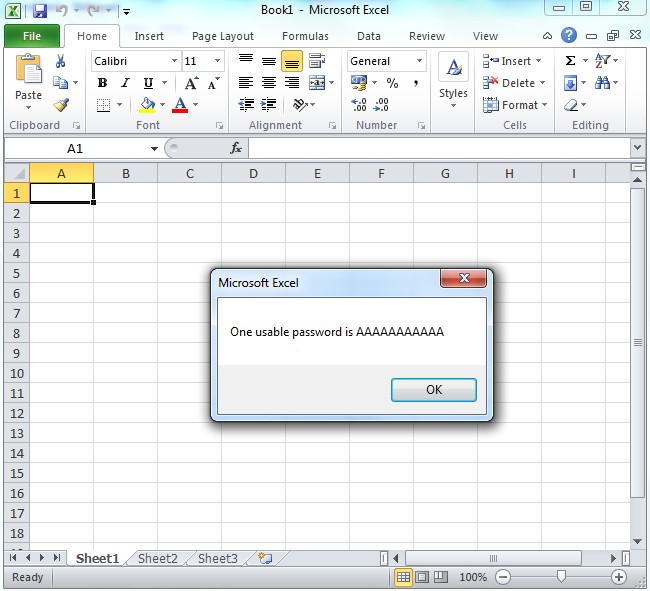Apply Percent Style format
This screenshot has height=591, width=650.
[x=392, y=83]
